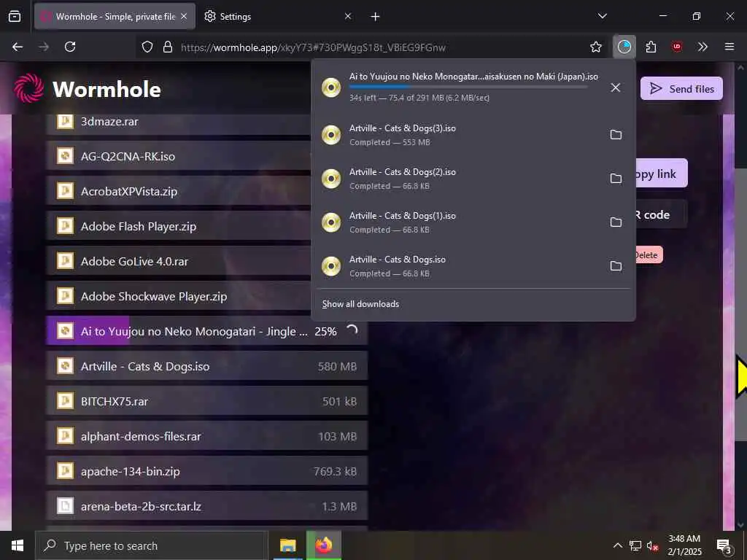Bookmark this page with the star icon
Screen dimensions: 747x560
(x=595, y=47)
